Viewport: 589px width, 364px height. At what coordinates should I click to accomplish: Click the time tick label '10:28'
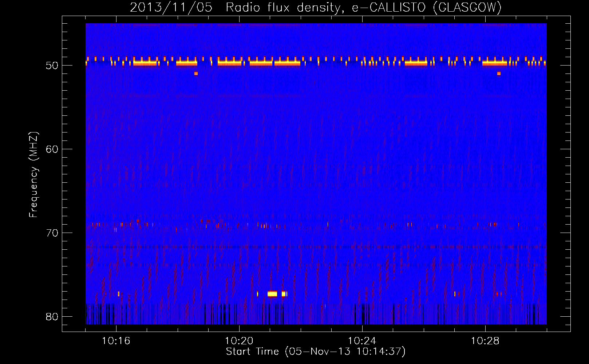[x=485, y=341]
